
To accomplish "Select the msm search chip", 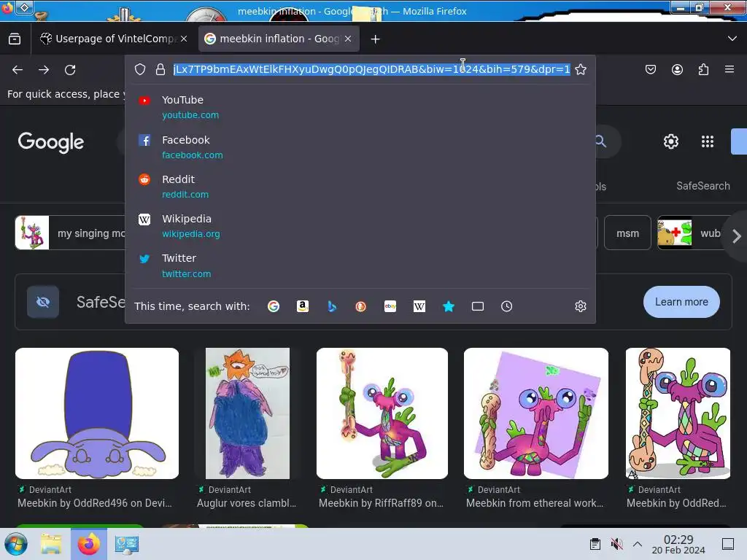I will (627, 233).
